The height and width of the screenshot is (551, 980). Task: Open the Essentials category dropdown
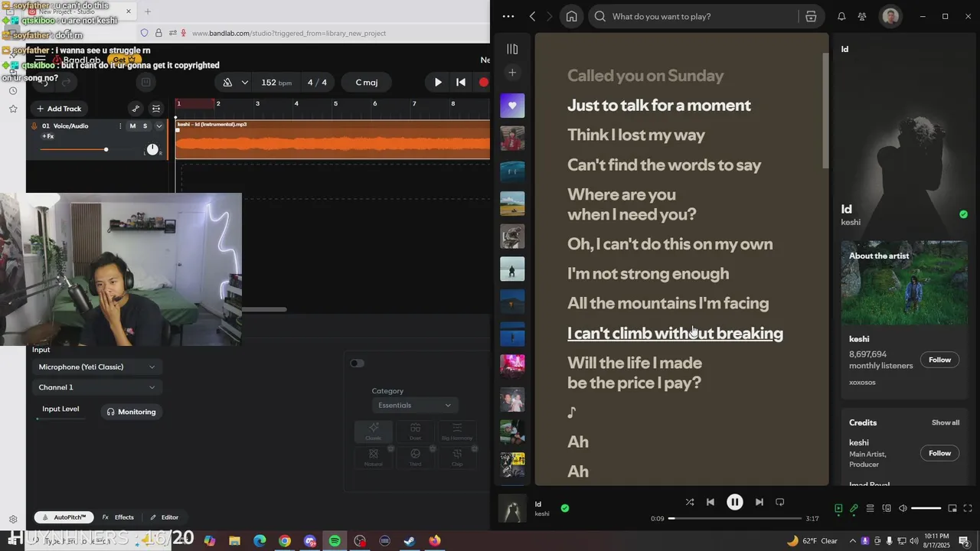coord(415,406)
